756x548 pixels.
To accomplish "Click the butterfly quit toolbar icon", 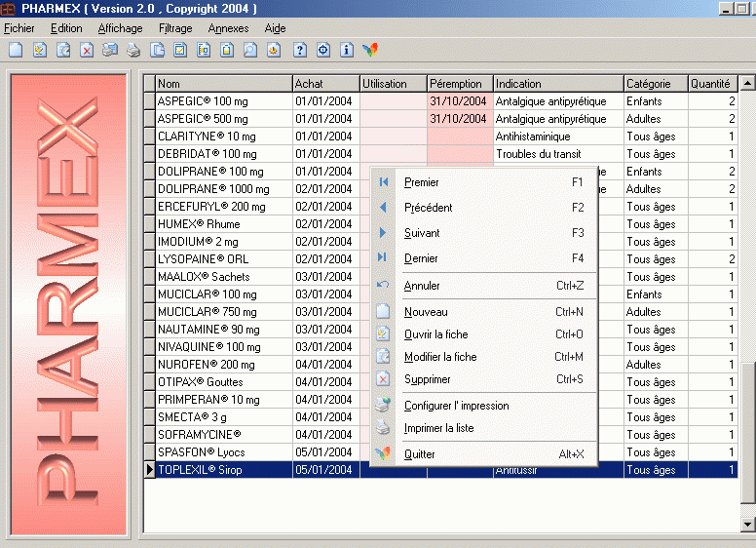I will tap(370, 50).
